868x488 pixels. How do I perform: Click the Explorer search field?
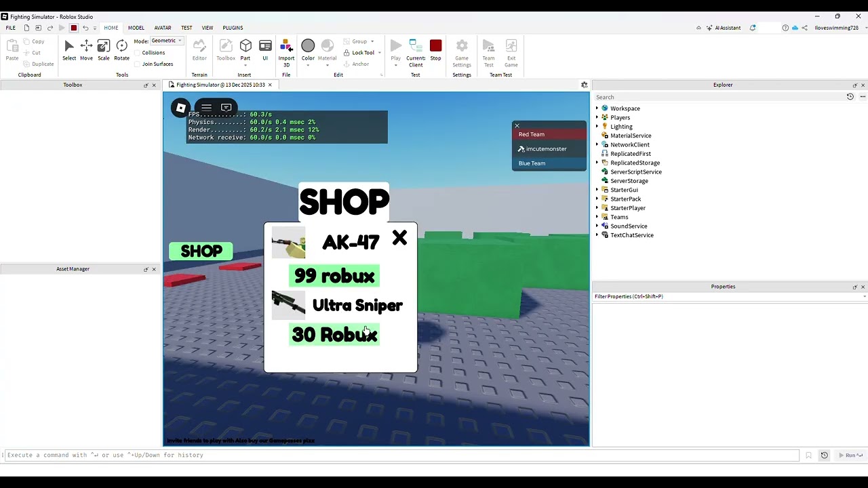[x=719, y=97]
